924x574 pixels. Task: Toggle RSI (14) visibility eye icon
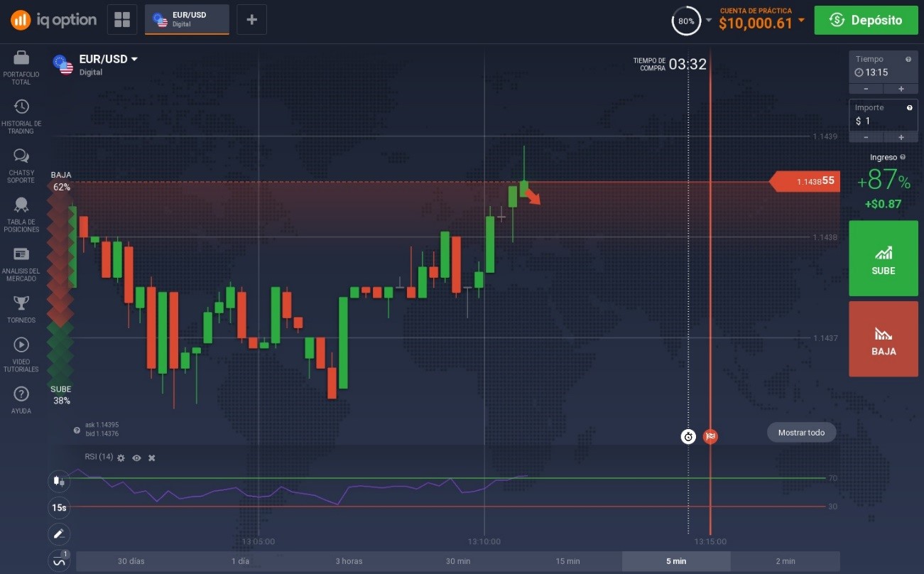pos(136,458)
